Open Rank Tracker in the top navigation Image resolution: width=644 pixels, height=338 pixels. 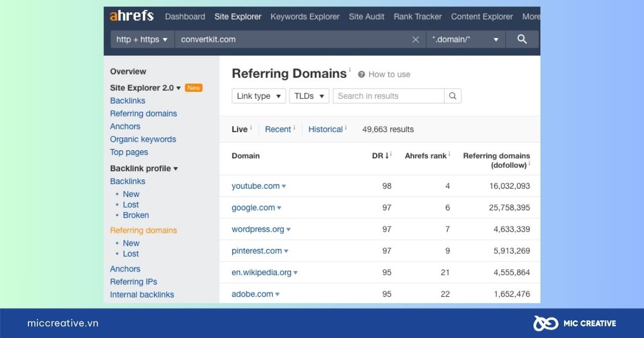point(418,17)
